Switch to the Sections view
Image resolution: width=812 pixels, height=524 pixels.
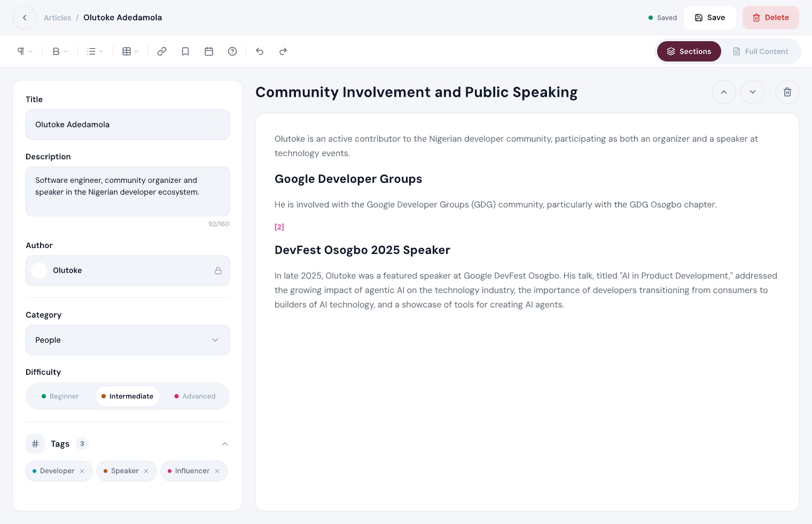pos(689,51)
